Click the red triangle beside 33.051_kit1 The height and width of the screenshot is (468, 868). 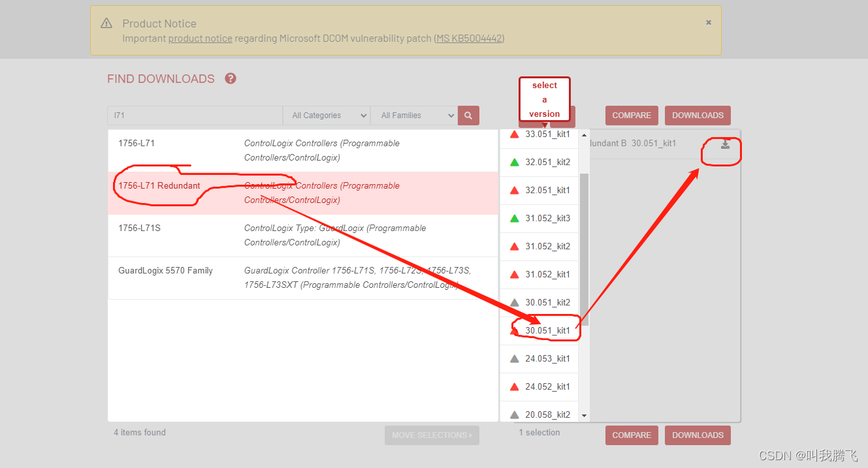515,134
